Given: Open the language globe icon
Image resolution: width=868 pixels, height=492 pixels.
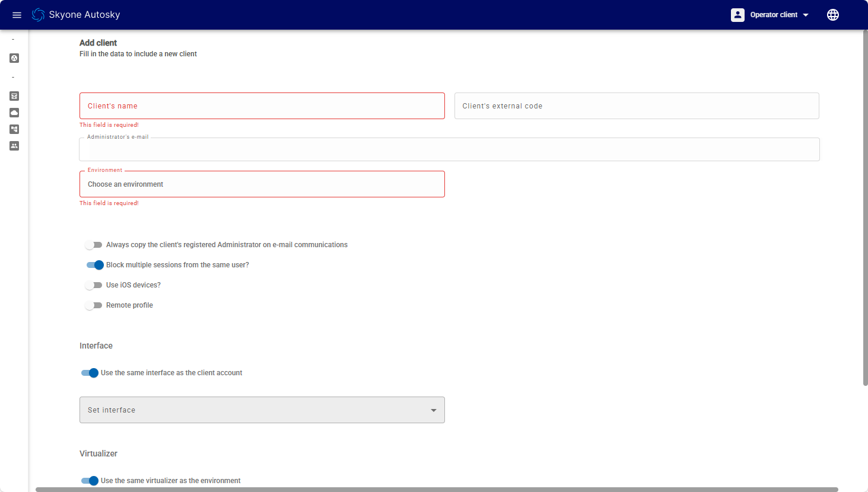Looking at the screenshot, I should pos(832,15).
